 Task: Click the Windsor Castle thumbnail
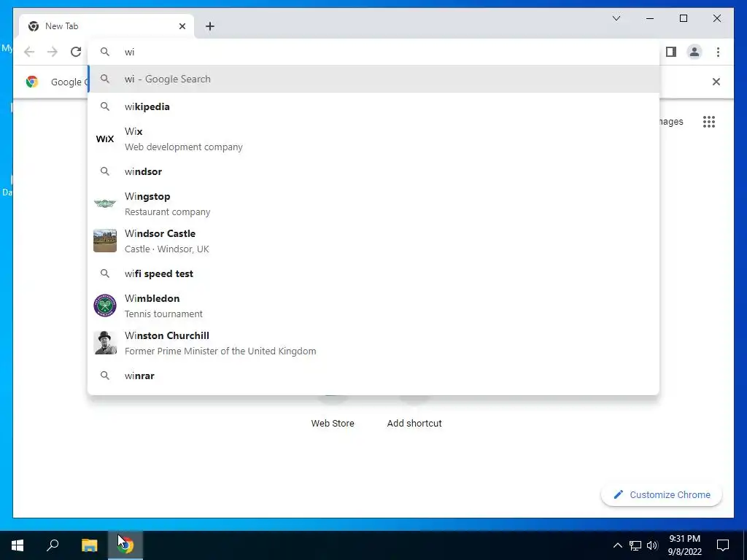pos(105,241)
